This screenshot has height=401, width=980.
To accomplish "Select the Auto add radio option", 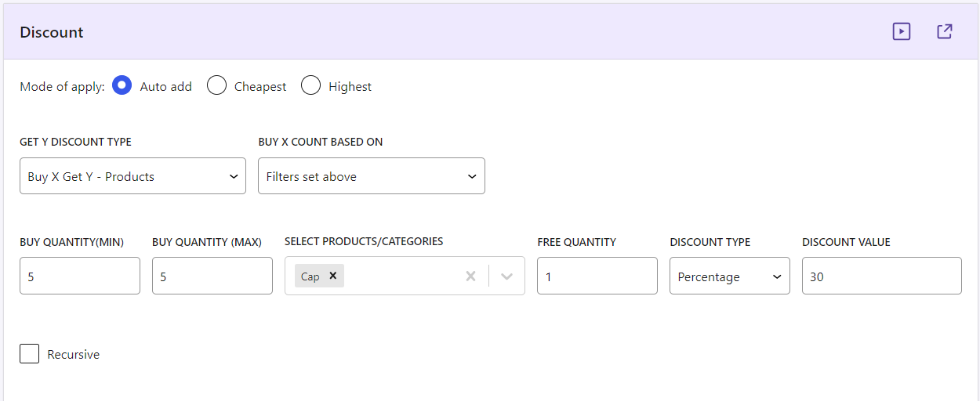I will (122, 86).
